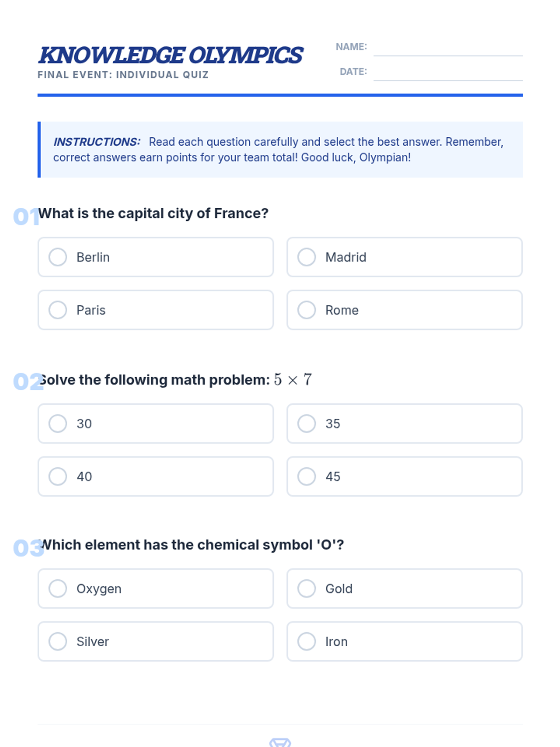The height and width of the screenshot is (747, 560).
Task: Click the footer emblem icon at page bottom
Action: [280, 742]
